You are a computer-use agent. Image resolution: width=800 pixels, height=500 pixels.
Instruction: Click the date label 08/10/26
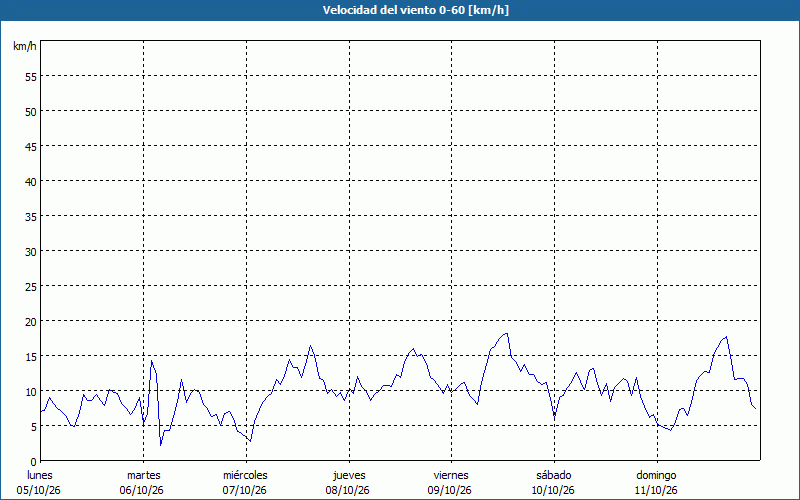tap(347, 490)
